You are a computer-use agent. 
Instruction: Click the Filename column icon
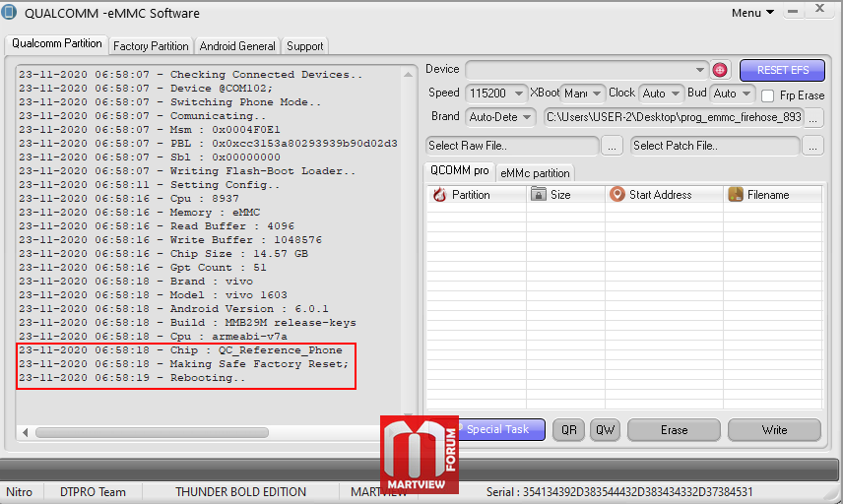pos(735,194)
